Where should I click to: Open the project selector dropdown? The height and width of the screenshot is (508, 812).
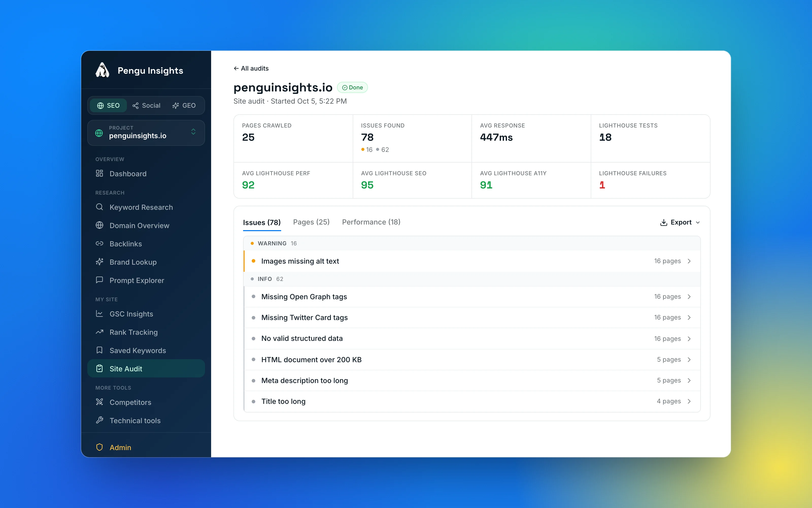(146, 133)
